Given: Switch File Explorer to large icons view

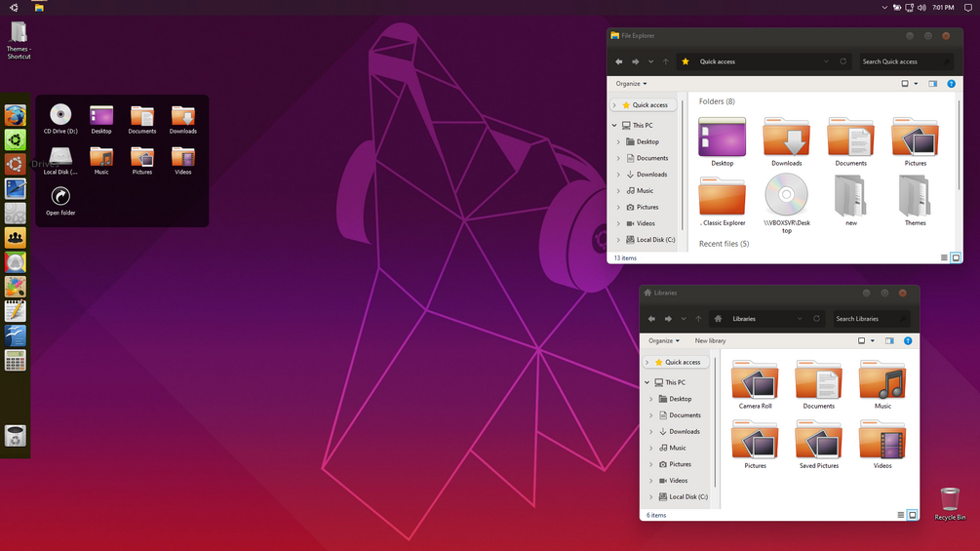Looking at the screenshot, I should [x=956, y=257].
